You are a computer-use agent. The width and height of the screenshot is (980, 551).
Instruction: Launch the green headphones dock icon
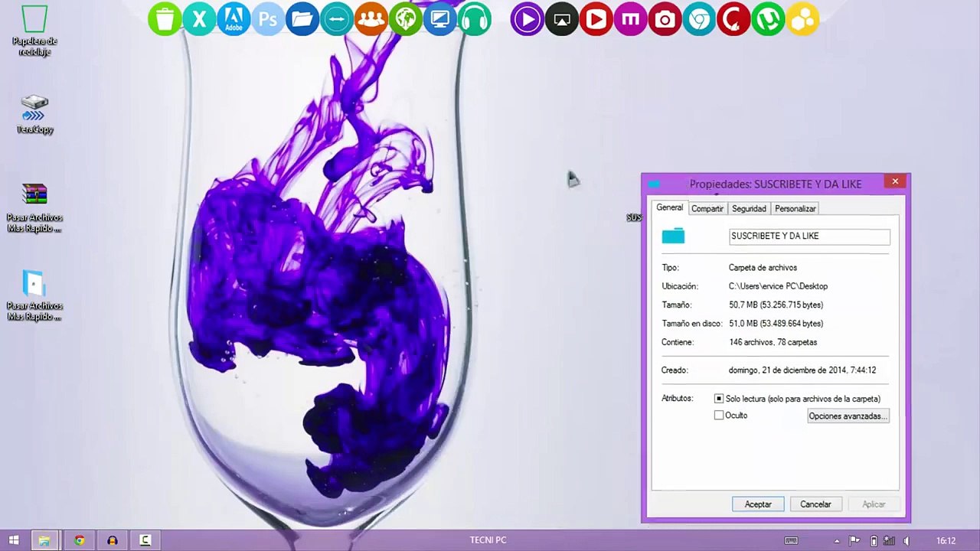pyautogui.click(x=475, y=19)
